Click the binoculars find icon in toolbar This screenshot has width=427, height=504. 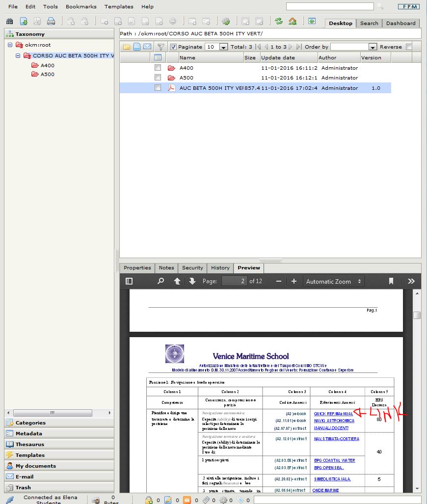(9, 21)
